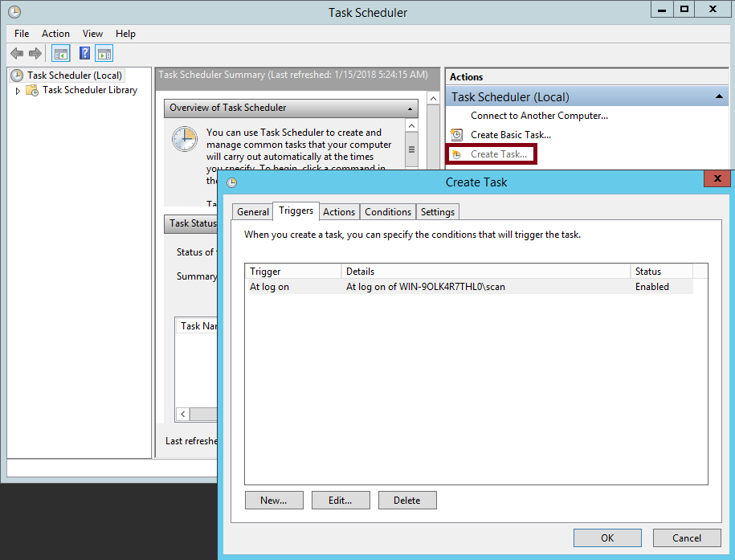Toggle the Show/Hide Action Pane toolbar icon
Screen dimensions: 735x560
[104, 54]
